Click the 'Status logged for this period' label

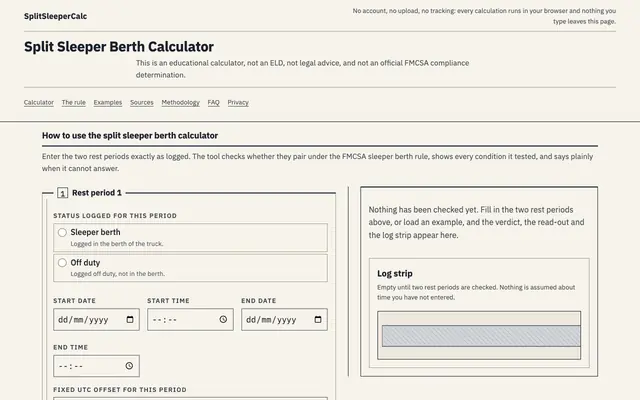coord(115,216)
